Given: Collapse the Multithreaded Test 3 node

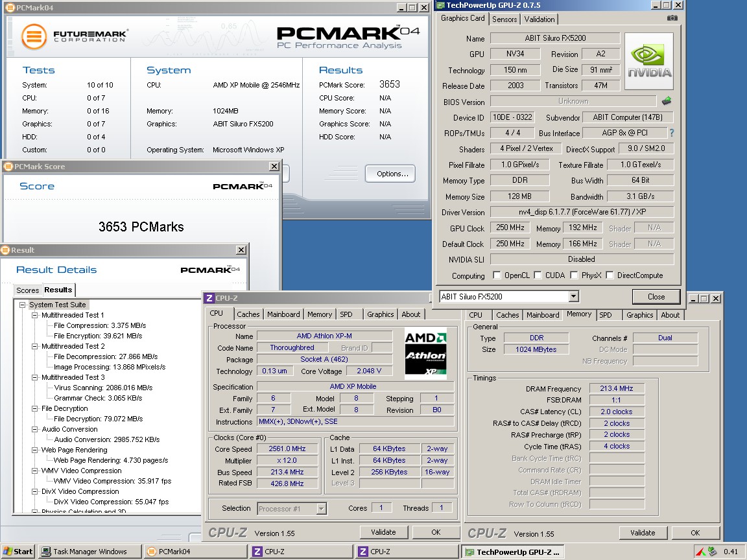Looking at the screenshot, I should [x=34, y=377].
